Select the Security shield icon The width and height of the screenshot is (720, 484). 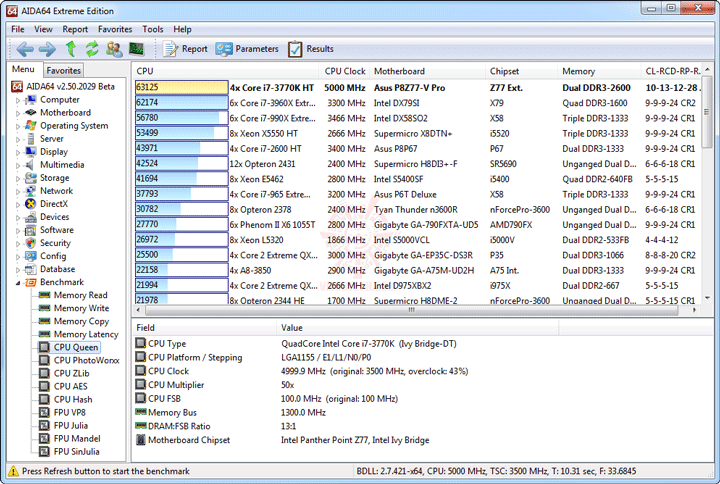tap(31, 243)
